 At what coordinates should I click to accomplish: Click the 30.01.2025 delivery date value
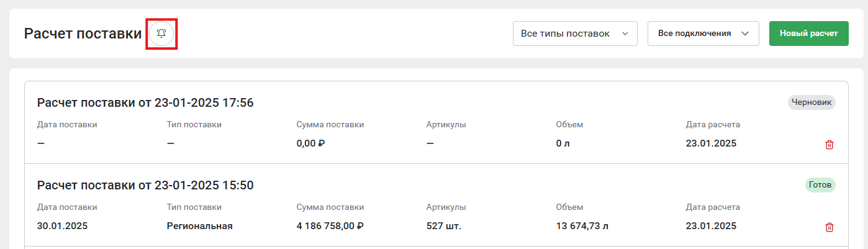(62, 226)
